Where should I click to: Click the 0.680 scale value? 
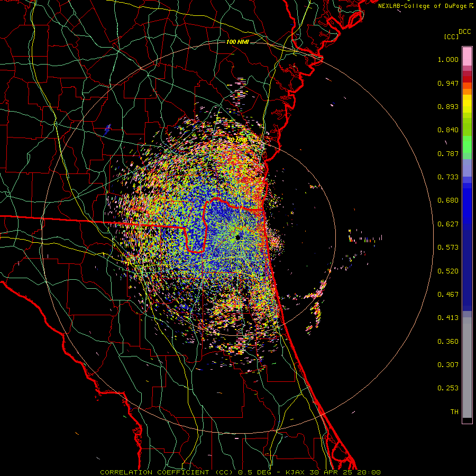point(448,200)
